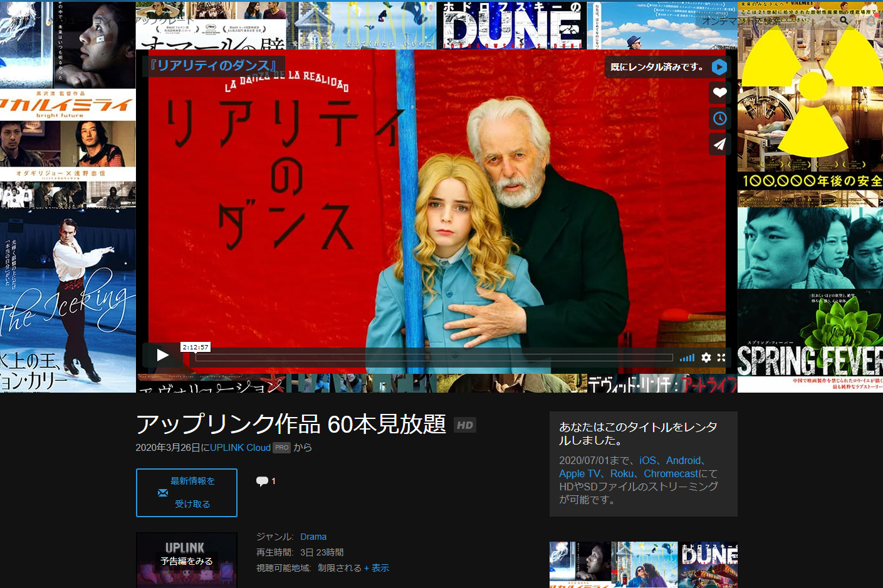Click the あなたはこのタイトルをレンタルしました text

(638, 433)
